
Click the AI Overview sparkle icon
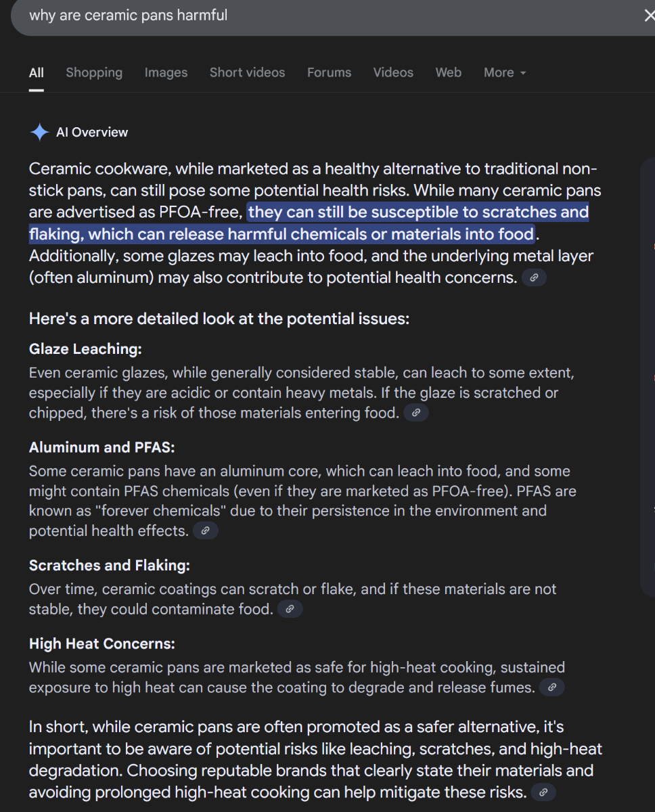(39, 133)
